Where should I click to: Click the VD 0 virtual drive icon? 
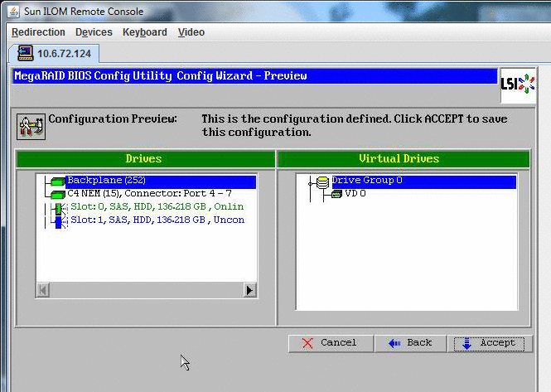pyautogui.click(x=336, y=194)
